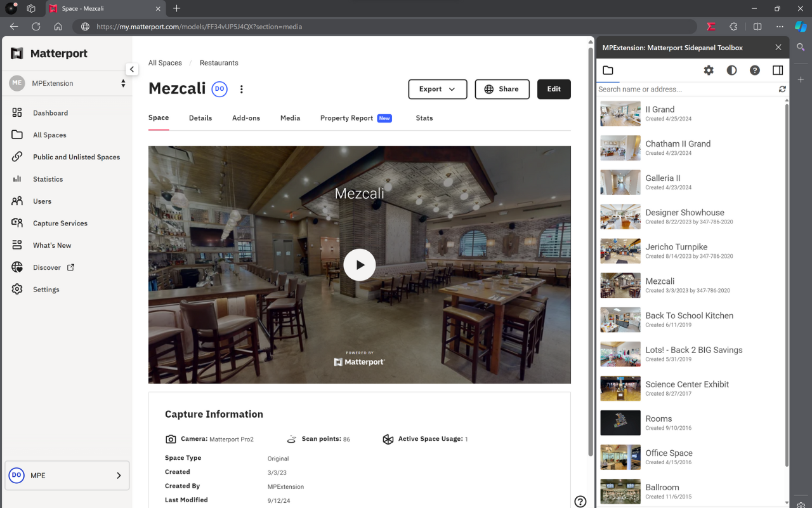Image resolution: width=812 pixels, height=508 pixels.
Task: Select the Statistics sidebar icon
Action: (x=48, y=179)
